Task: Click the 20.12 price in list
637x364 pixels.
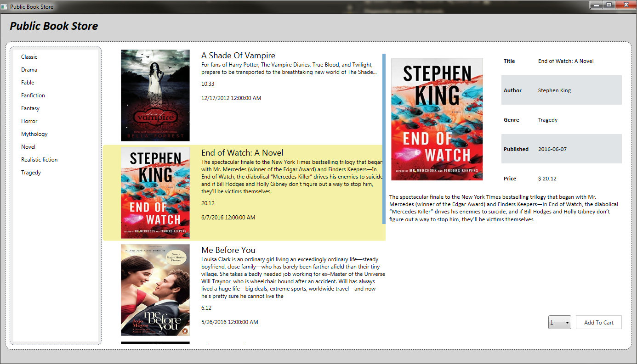Action: pos(208,203)
